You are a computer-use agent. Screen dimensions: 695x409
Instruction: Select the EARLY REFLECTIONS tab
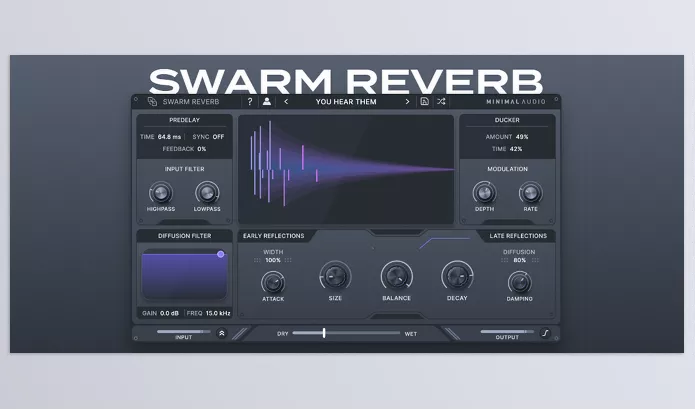273,236
